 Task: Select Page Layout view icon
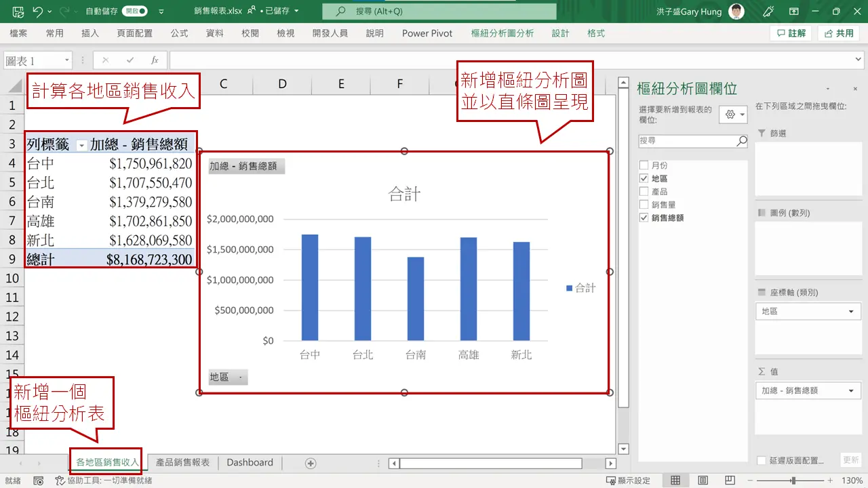click(703, 481)
